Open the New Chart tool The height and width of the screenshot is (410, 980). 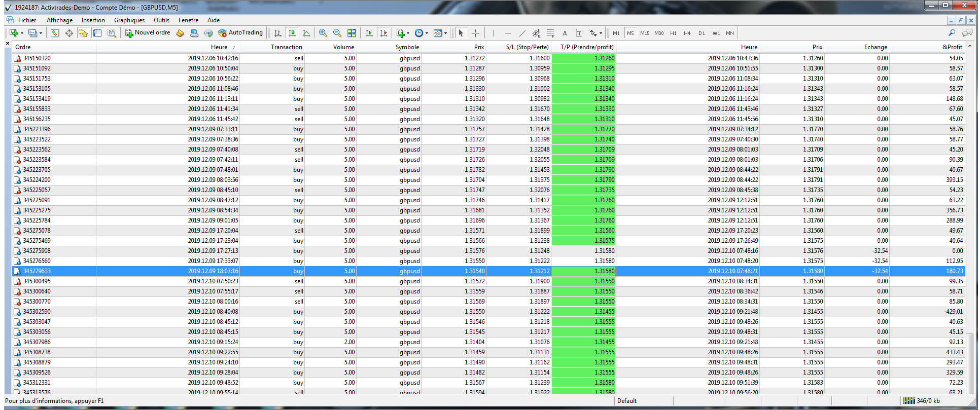tap(14, 33)
